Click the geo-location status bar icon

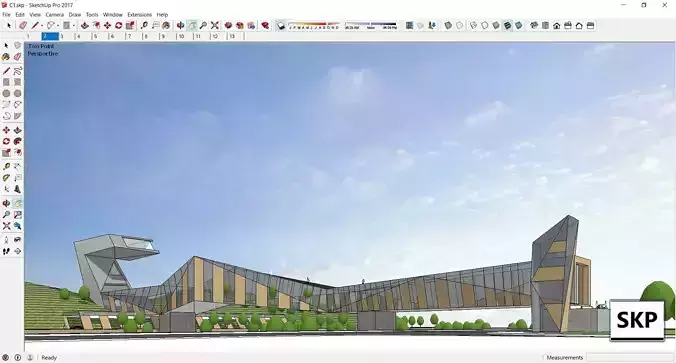pyautogui.click(x=6, y=357)
